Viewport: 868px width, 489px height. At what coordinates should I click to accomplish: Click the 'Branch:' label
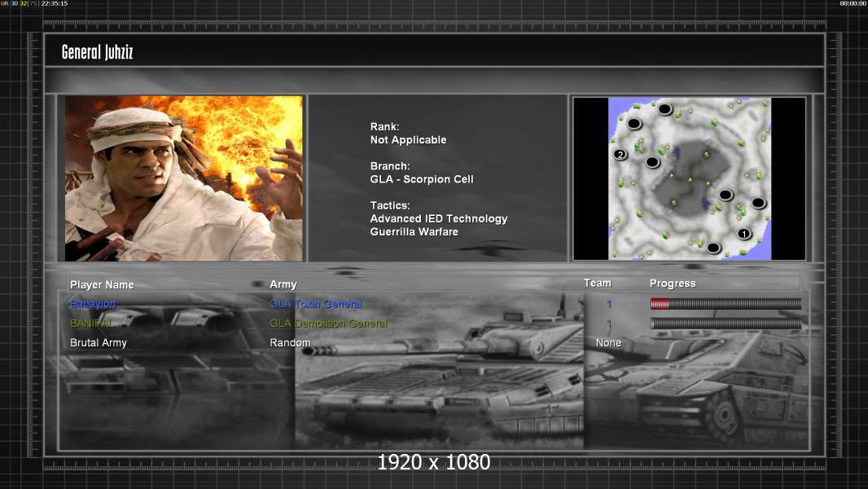tap(390, 166)
